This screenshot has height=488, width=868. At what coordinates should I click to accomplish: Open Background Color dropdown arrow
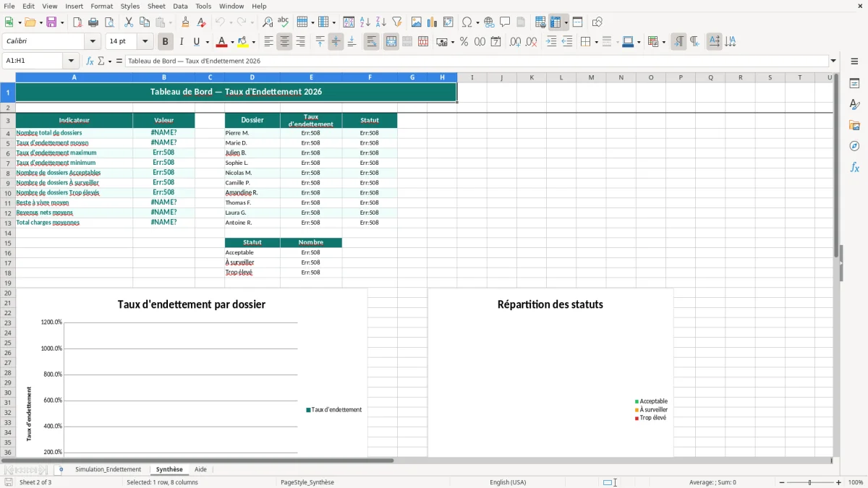click(254, 42)
